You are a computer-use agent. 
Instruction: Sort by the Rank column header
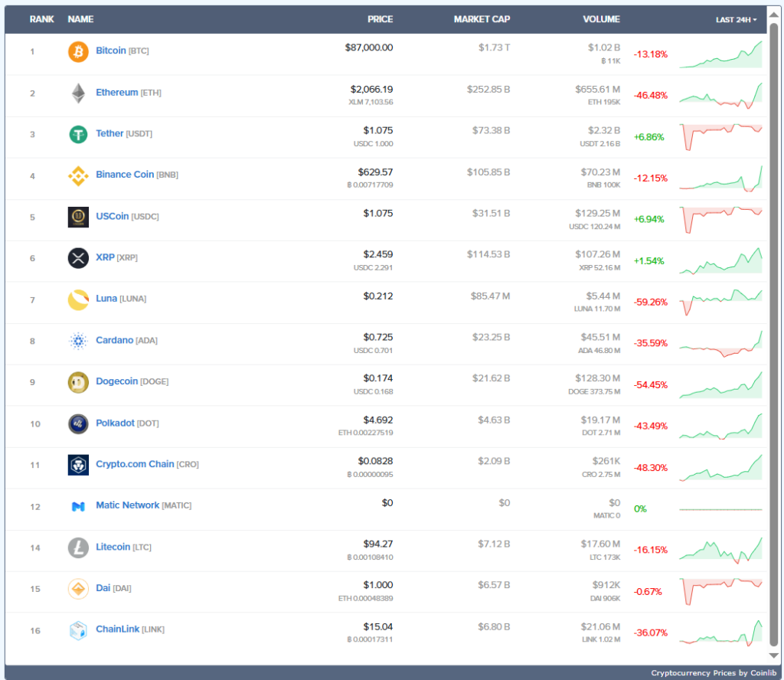pos(41,19)
